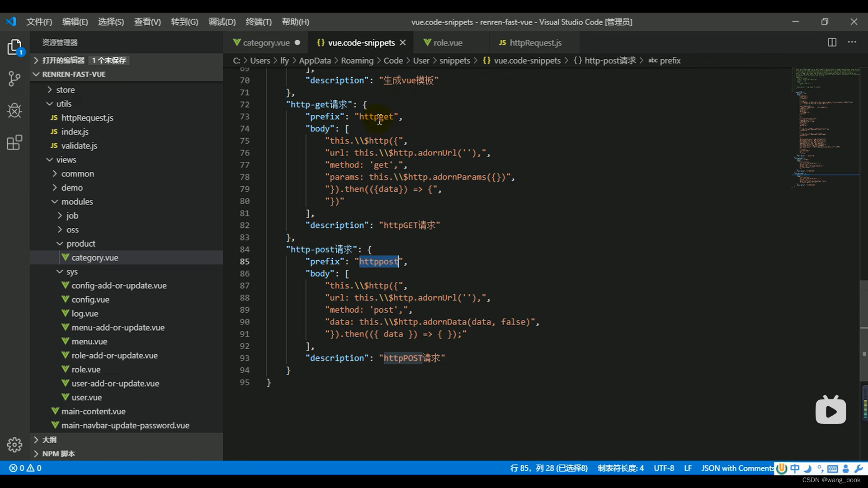Click the JSON with Comments language mode
Screen dimensions: 868x488
click(x=737, y=468)
